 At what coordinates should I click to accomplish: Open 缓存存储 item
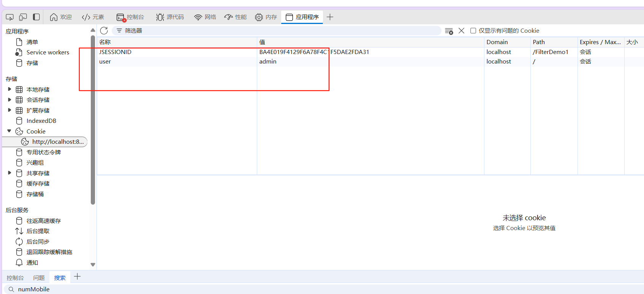click(38, 184)
